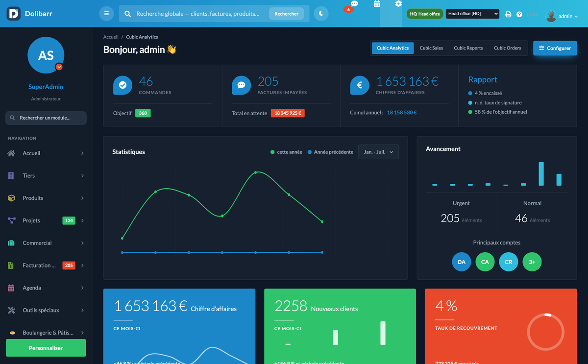Toggle the cette année chart legend
The width and height of the screenshot is (588, 364).
[x=286, y=152]
